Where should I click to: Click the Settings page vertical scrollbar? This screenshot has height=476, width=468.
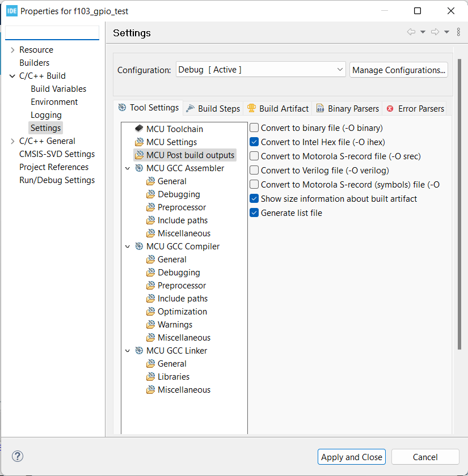tap(459, 205)
